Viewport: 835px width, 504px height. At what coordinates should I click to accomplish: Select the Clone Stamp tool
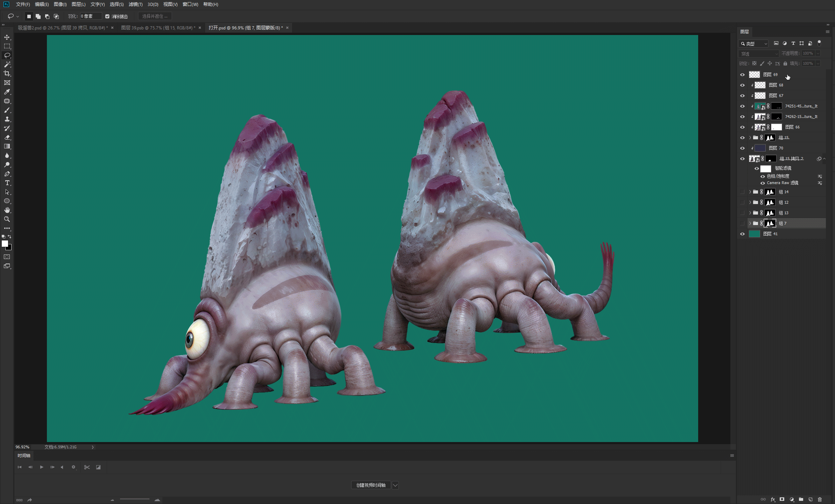(7, 119)
